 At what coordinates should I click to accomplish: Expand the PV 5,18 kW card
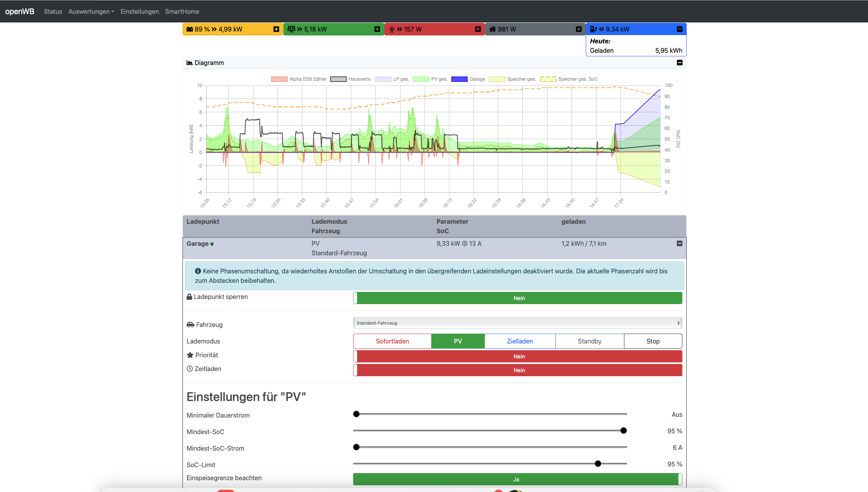(x=377, y=29)
